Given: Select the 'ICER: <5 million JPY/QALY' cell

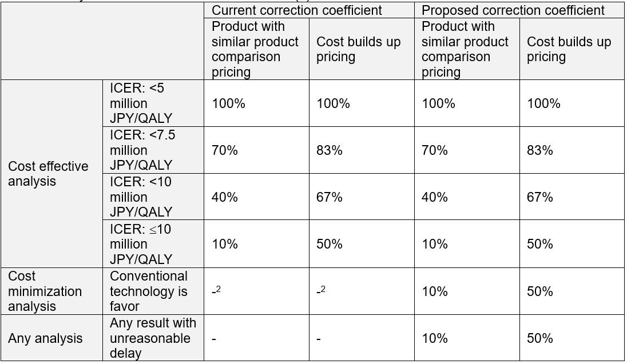Looking at the screenshot, I should click(x=140, y=103).
